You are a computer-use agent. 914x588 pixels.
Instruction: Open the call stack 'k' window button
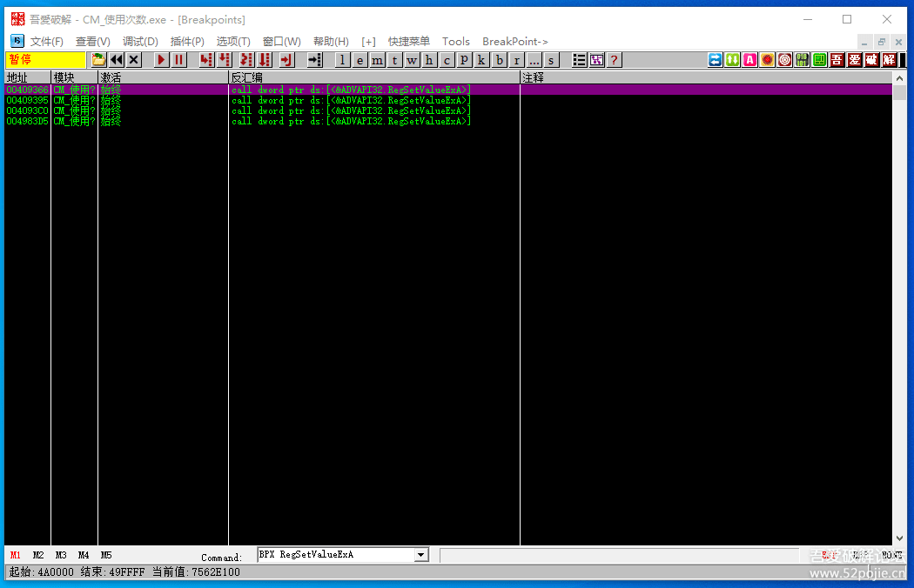point(481,60)
